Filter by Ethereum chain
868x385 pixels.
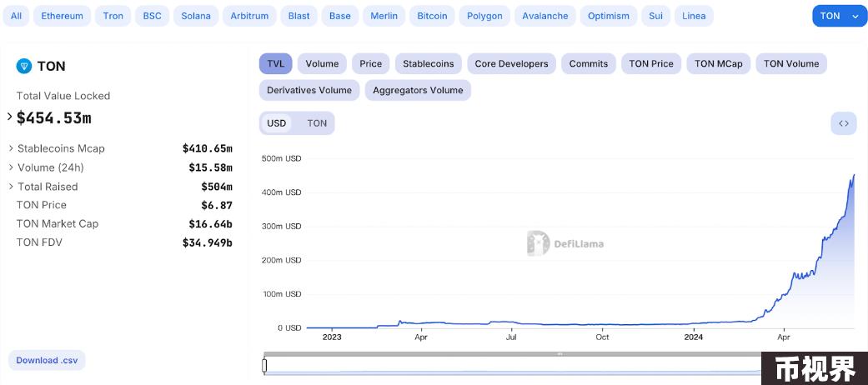[62, 16]
